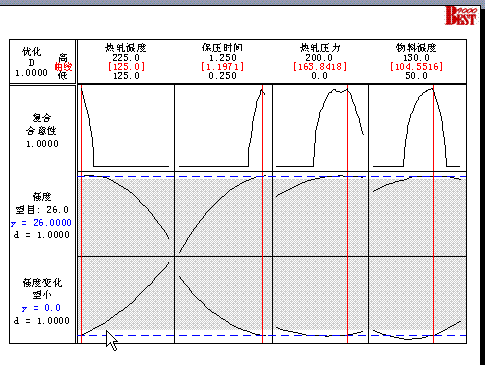
Task: Click the 优化 label in top-left cell
Action: click(32, 52)
